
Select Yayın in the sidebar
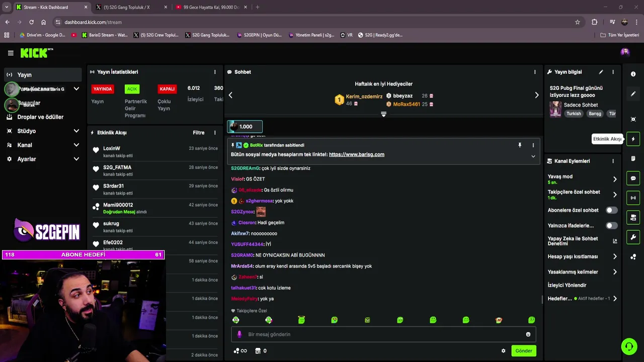click(x=43, y=75)
